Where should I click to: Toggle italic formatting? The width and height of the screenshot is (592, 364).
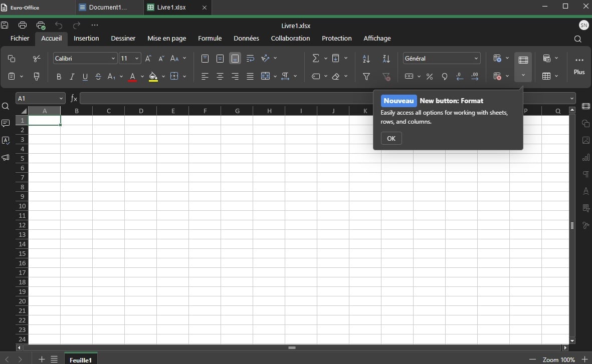[x=72, y=77]
